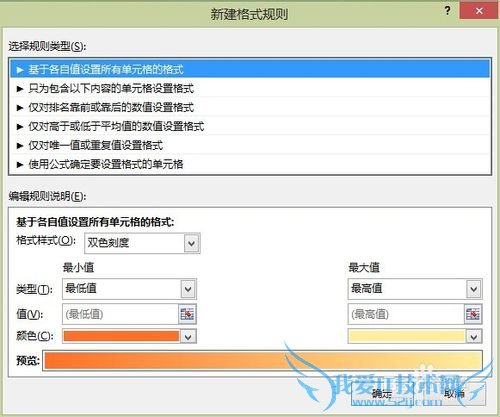Viewport: 500px width, 417px height.
Task: Select rule type 使用公式确定要设置格式的单元格
Action: pos(250,164)
